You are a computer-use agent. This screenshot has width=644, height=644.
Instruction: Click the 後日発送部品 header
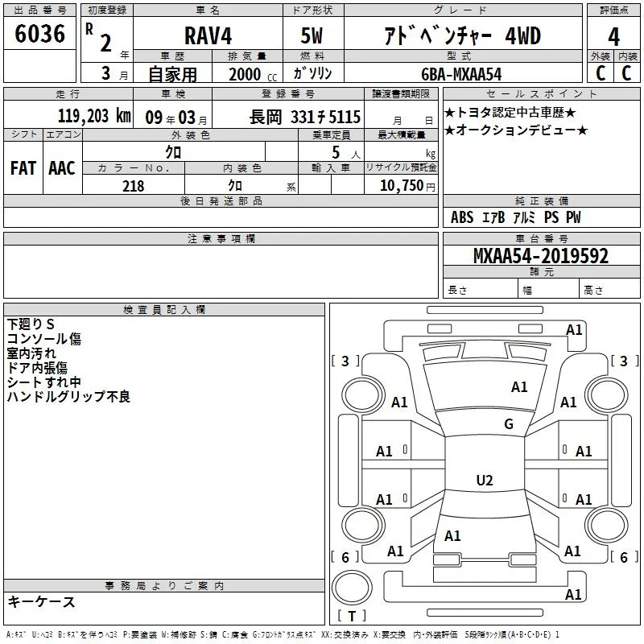221,200
